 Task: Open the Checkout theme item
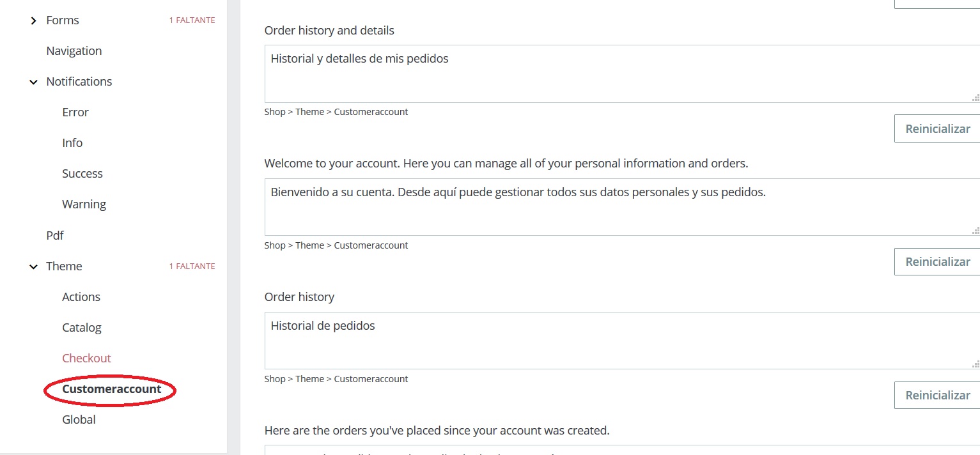point(86,359)
